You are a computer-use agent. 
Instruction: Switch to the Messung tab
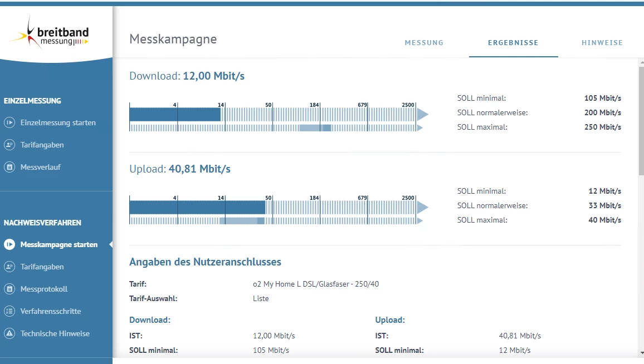(424, 42)
